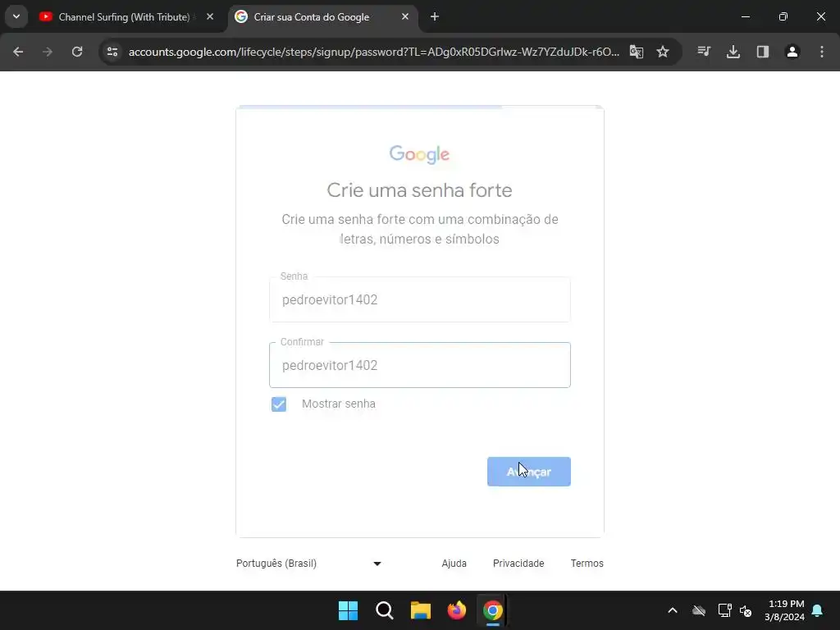Toggle the Chrome side panel
840x630 pixels.
(763, 52)
